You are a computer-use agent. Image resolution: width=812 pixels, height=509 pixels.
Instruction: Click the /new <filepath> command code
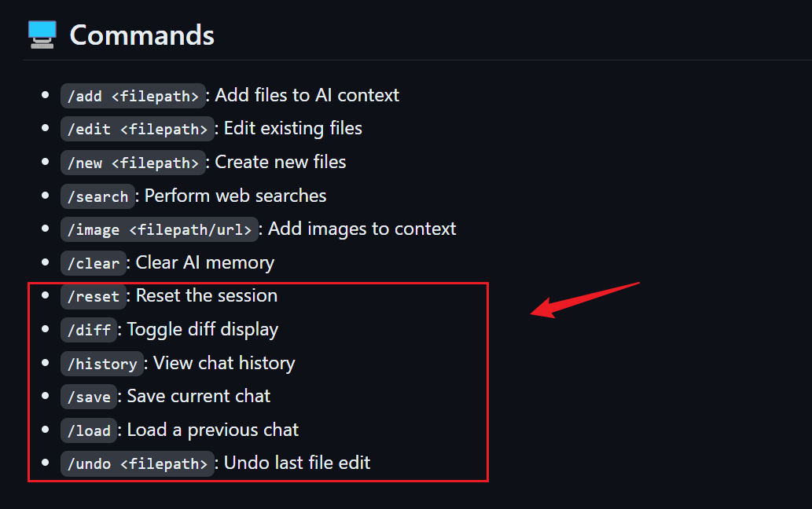click(133, 163)
